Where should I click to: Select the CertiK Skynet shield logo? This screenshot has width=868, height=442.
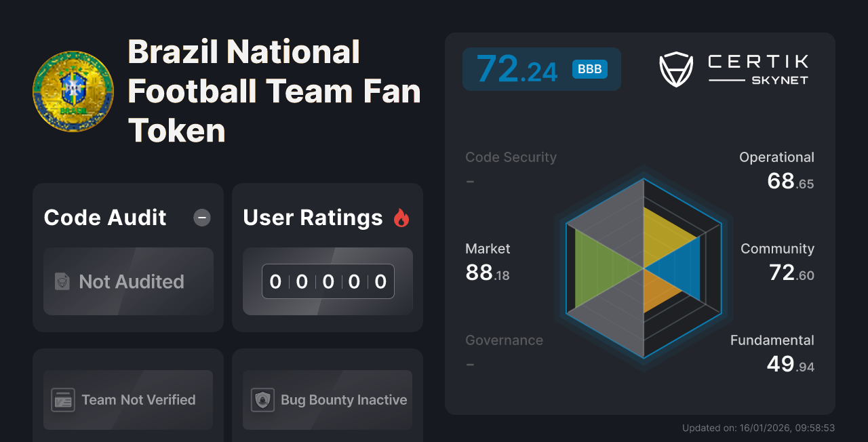click(x=675, y=68)
